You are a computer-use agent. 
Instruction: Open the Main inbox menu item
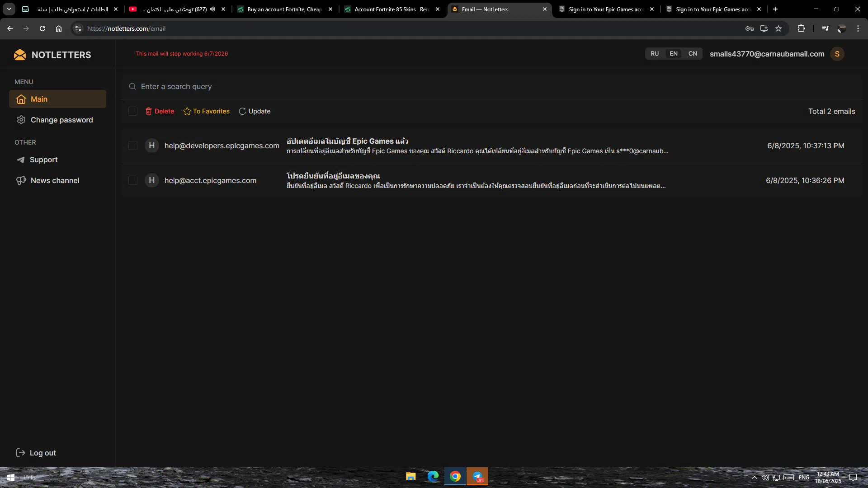click(57, 99)
